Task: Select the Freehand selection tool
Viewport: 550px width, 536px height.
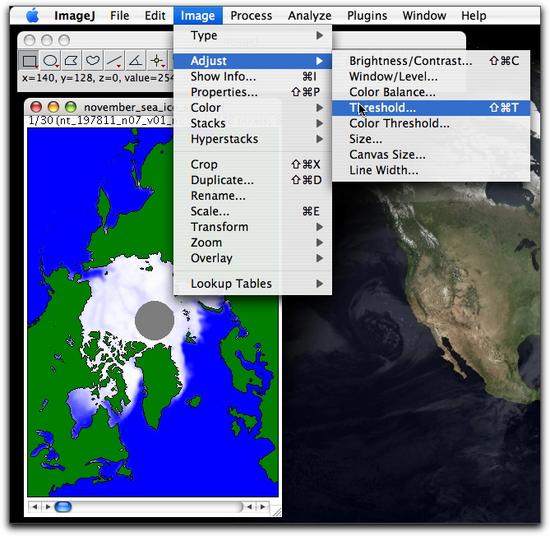Action: coord(93,61)
